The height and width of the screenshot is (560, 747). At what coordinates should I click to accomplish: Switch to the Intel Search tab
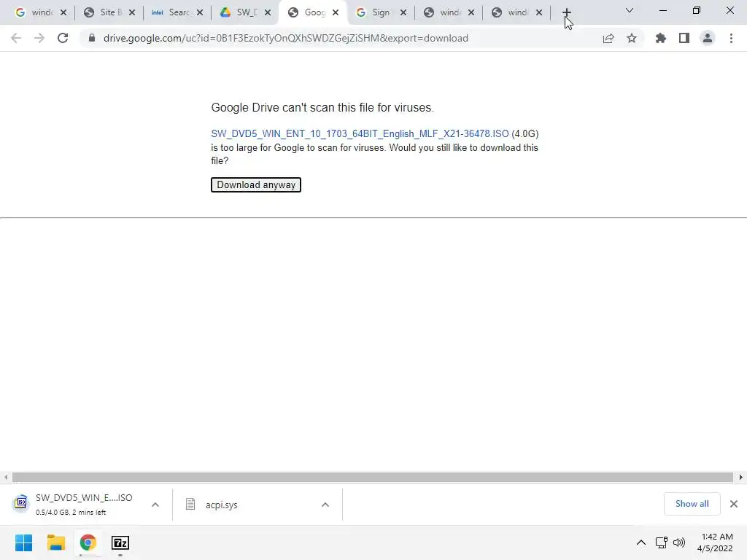(x=171, y=12)
